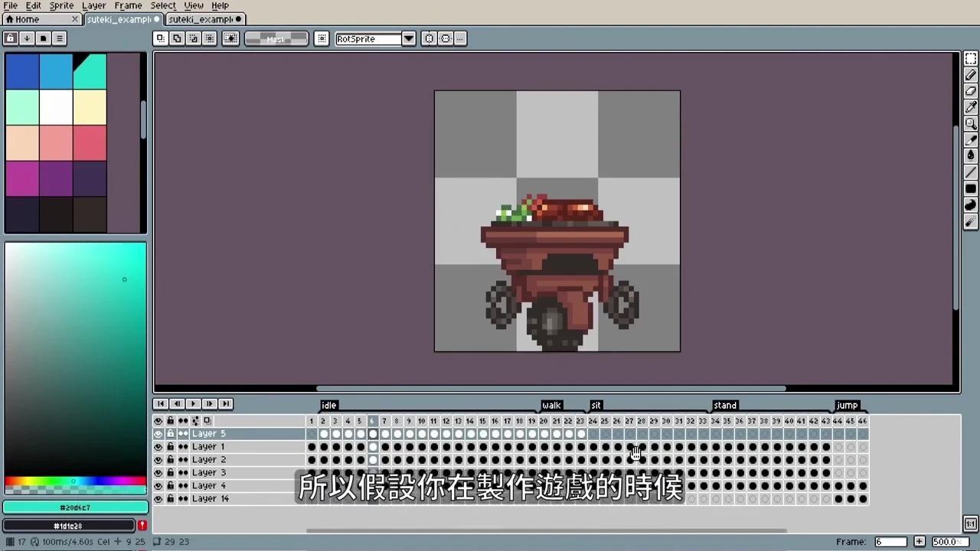Pick the pink-red palette swatch

90,143
